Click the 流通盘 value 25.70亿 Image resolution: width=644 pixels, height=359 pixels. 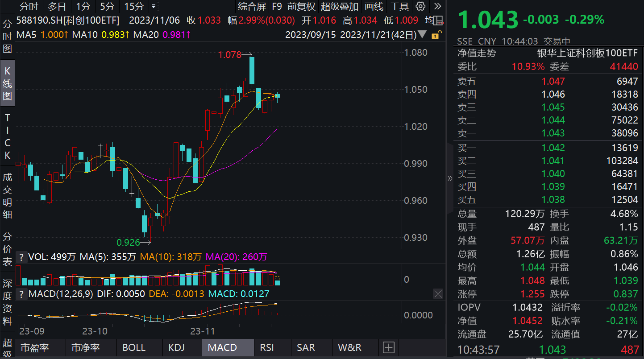click(527, 334)
